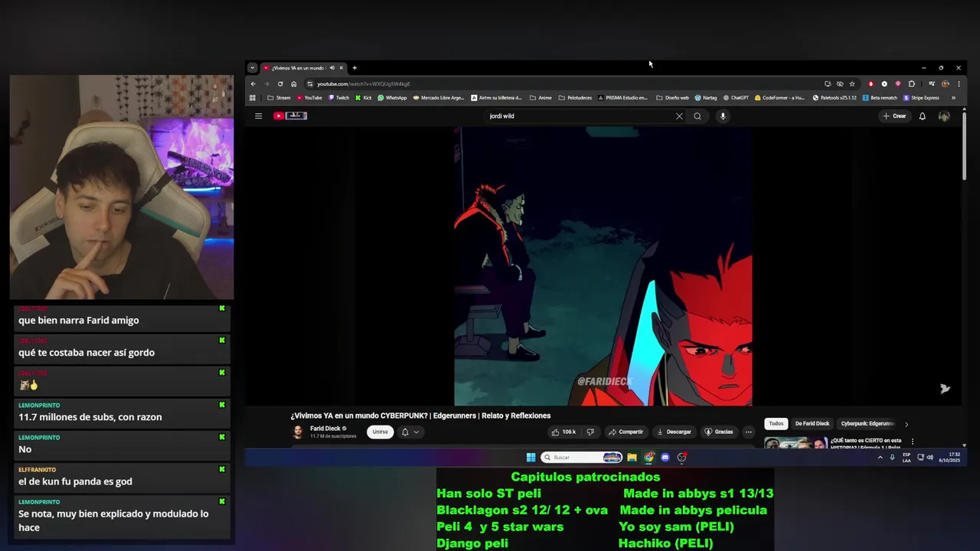Viewport: 980px width, 551px height.
Task: Bookmark this page with the star
Action: (852, 83)
